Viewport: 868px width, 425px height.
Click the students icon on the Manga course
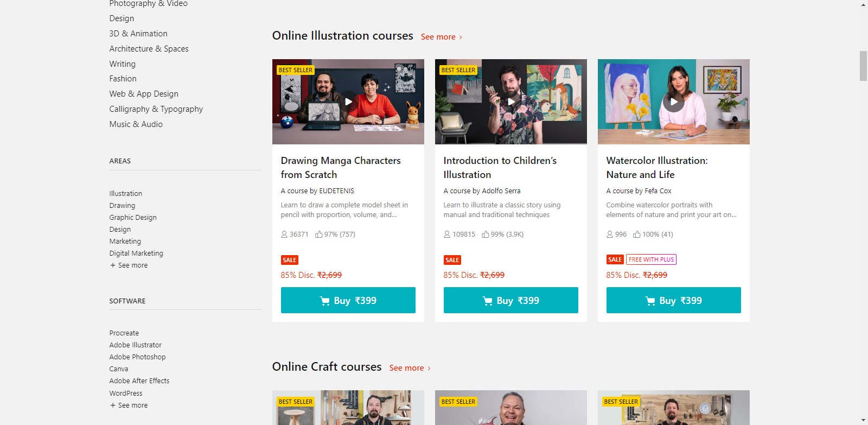click(x=284, y=234)
